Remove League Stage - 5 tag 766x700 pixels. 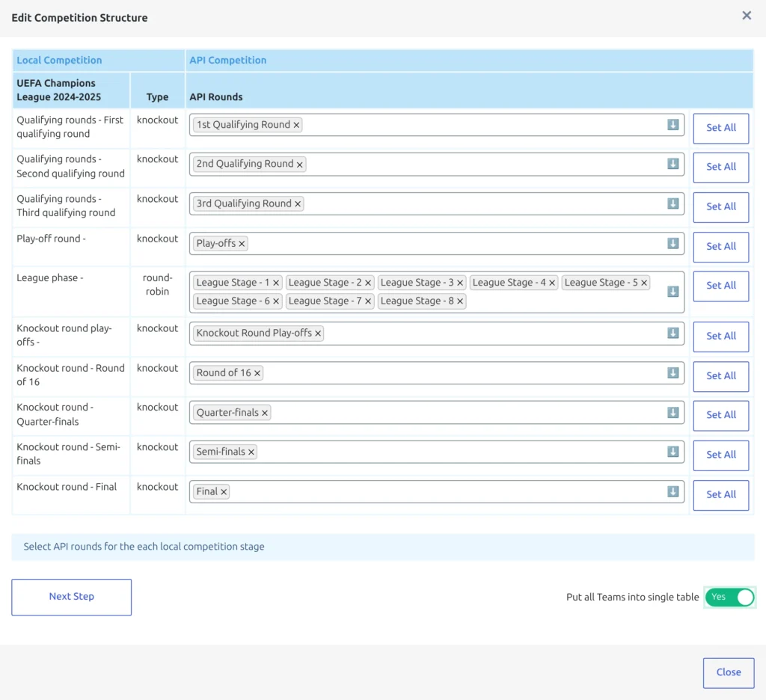click(x=644, y=283)
